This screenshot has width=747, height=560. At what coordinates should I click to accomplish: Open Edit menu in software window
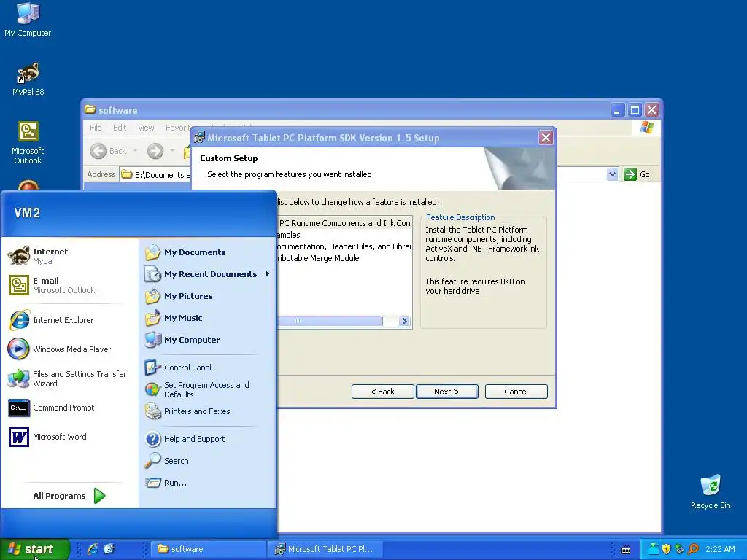120,128
